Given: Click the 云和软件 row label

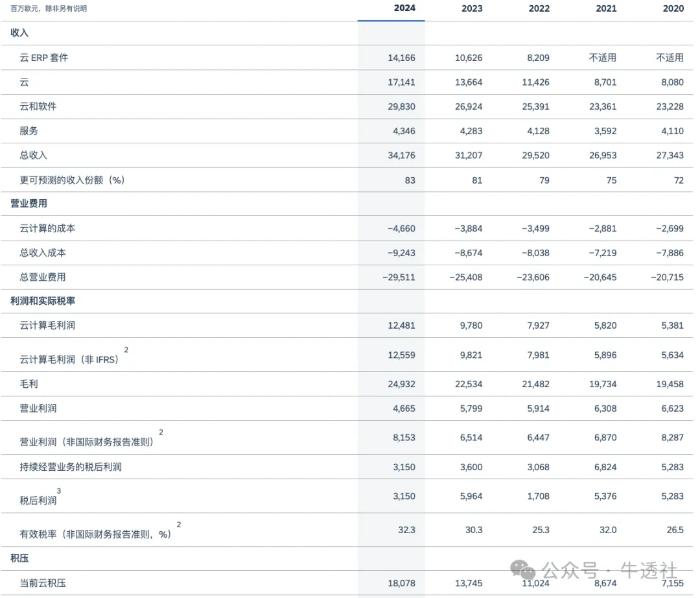Looking at the screenshot, I should [38, 106].
